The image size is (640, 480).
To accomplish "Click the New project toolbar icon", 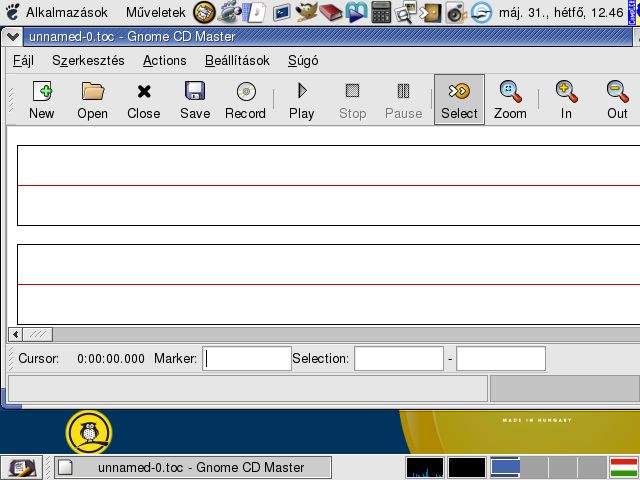I will point(41,99).
